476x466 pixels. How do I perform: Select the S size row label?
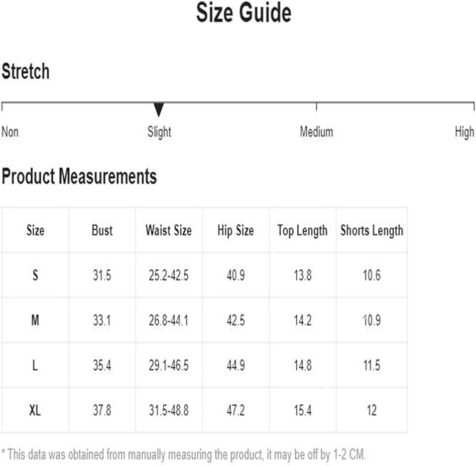point(35,275)
